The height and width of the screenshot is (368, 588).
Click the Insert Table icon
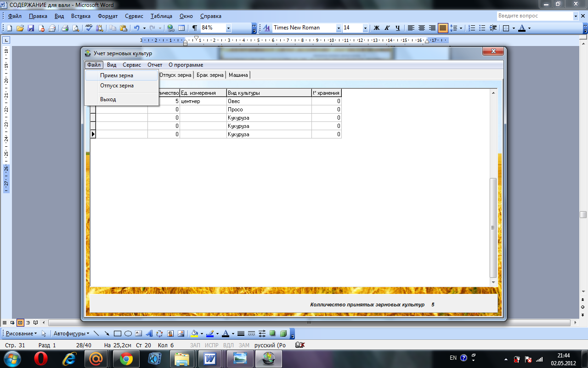point(181,28)
